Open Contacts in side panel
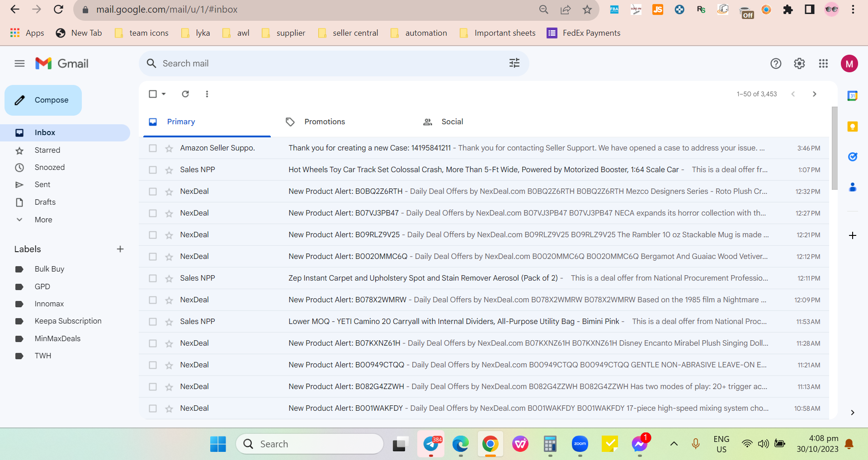Viewport: 868px width, 460px height. click(x=853, y=187)
